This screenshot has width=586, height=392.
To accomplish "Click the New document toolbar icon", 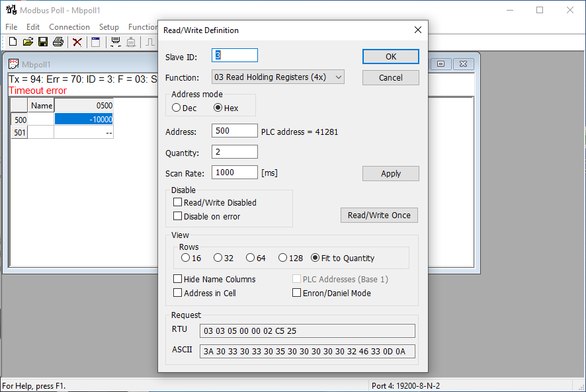I will [x=13, y=42].
